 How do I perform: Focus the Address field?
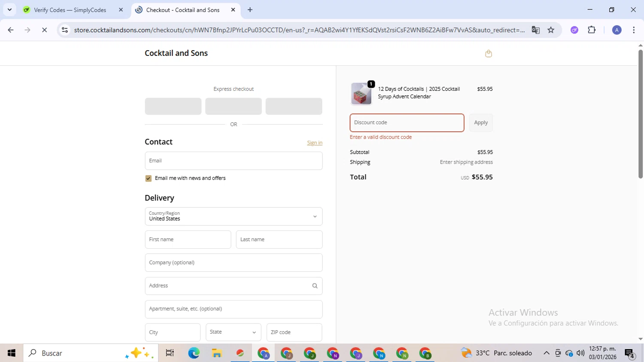tap(234, 286)
